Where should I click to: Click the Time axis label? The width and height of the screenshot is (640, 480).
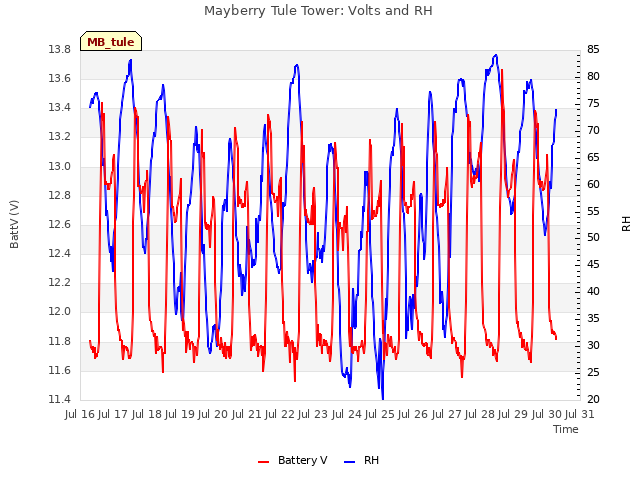tap(566, 429)
